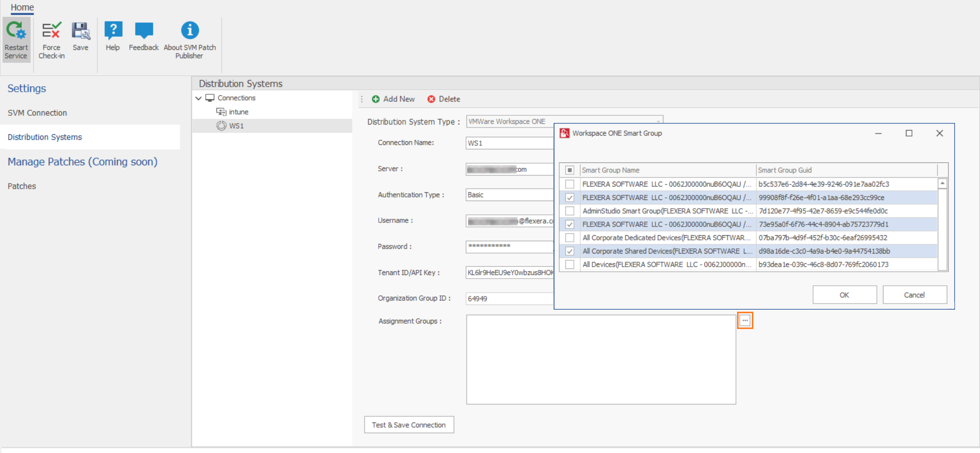The height and width of the screenshot is (453, 980).
Task: Minimize the Workspace ONE Smart Group dialog
Action: 878,133
